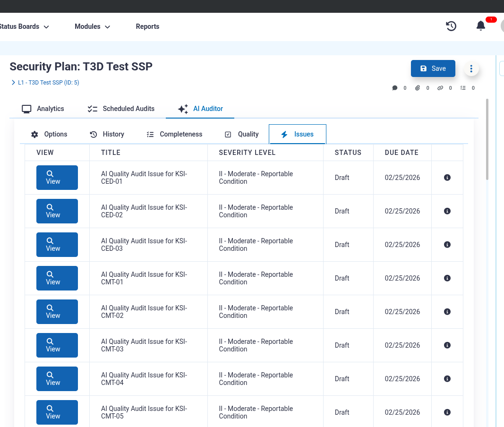View the KSI-CED-03 audit issue

(x=57, y=244)
